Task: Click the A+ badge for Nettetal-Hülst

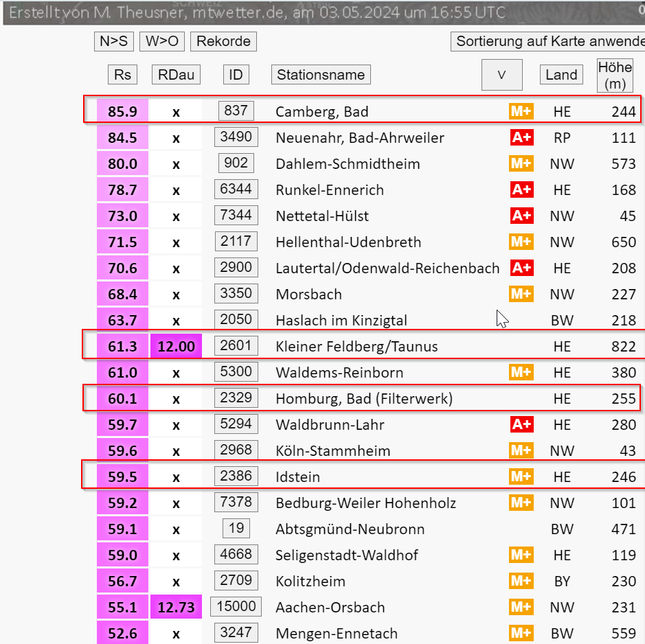Action: [x=522, y=216]
